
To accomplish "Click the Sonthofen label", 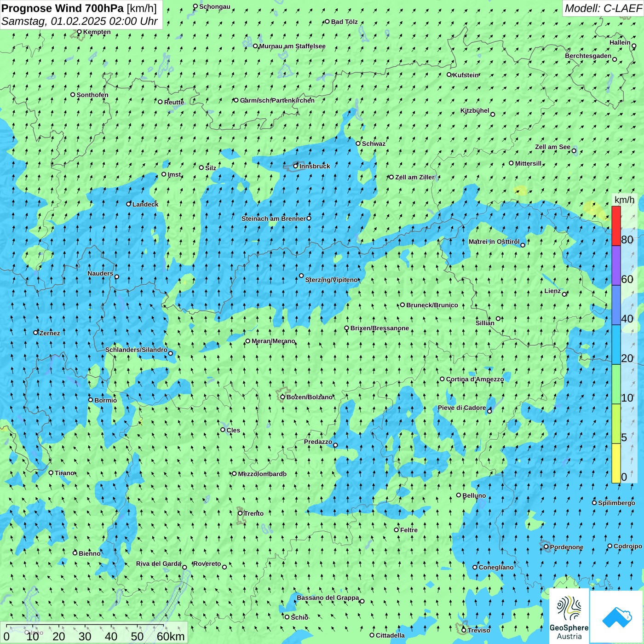I will 92,95.
